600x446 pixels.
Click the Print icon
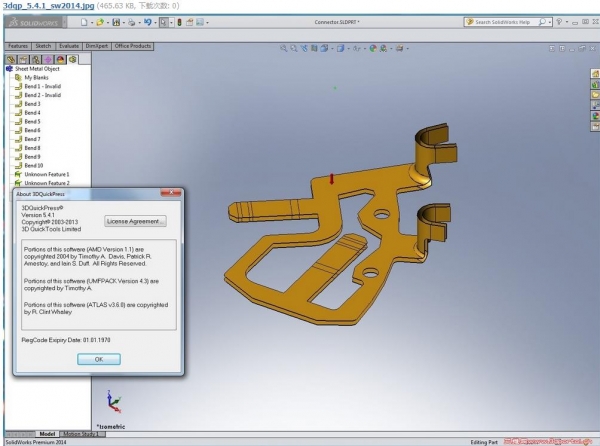[x=132, y=23]
